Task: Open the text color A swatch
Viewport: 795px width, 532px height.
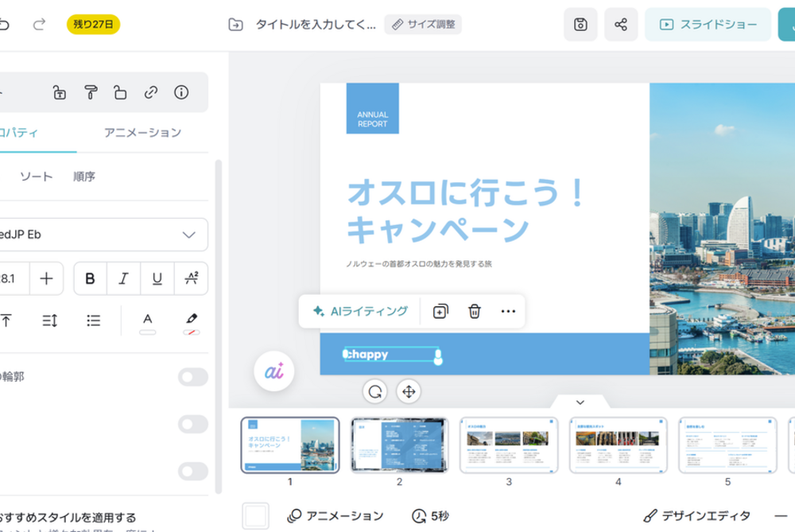Action: tap(148, 323)
